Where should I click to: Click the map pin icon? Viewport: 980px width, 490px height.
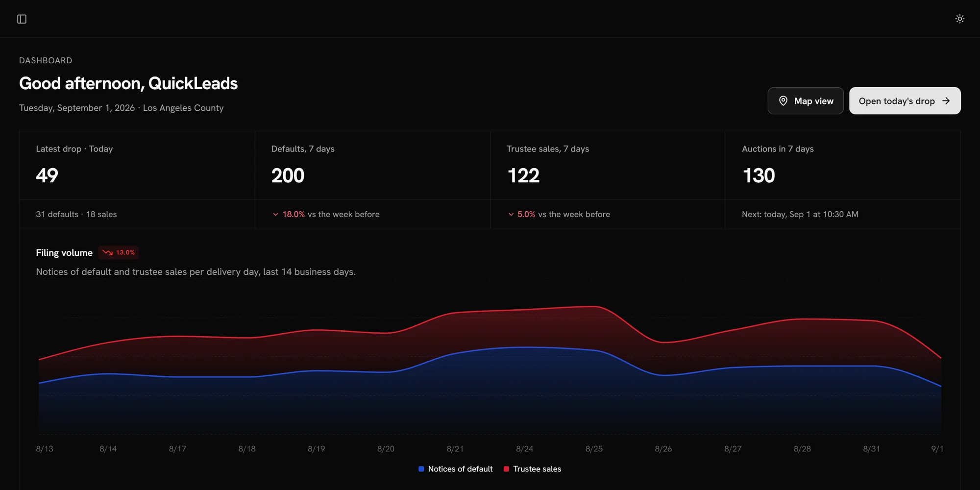click(x=783, y=101)
